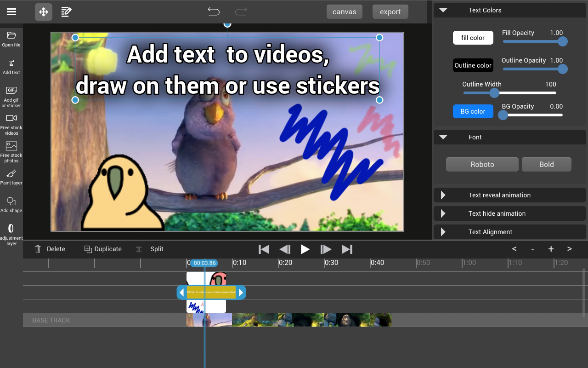Open the Roboto font selector
Viewport: 588px width, 368px height.
482,164
